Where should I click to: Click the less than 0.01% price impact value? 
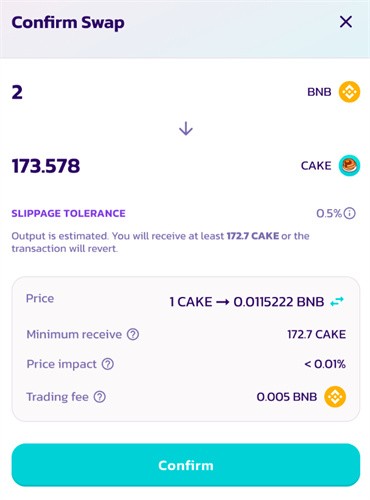click(325, 364)
